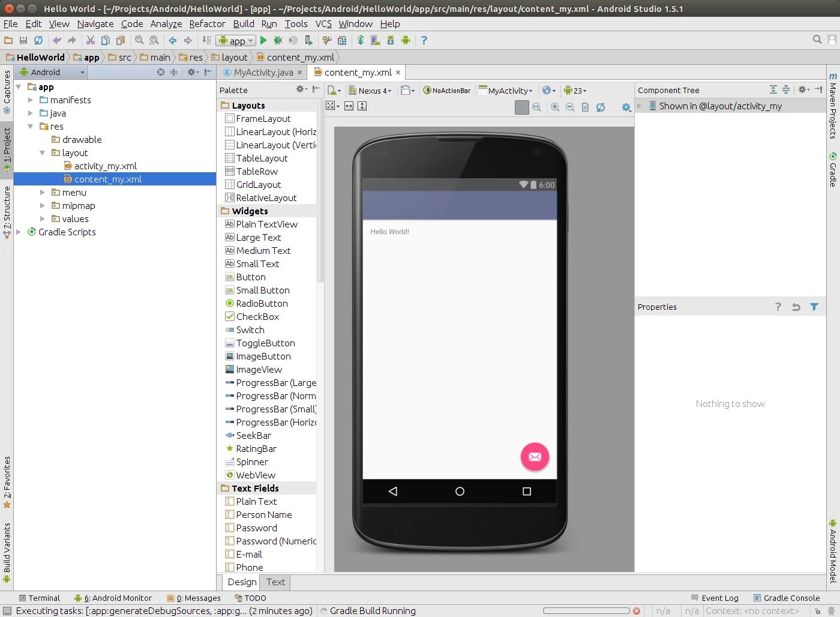Click the TODO tool window button
Viewport: 840px width, 617px height.
click(x=250, y=598)
